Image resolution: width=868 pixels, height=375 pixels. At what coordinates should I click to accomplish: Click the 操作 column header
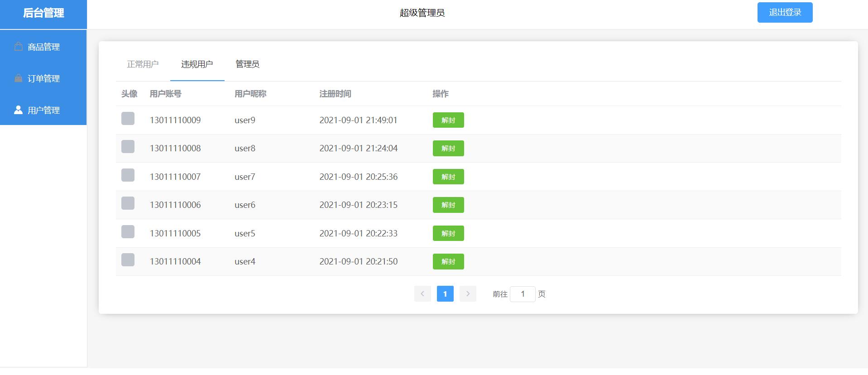point(441,94)
